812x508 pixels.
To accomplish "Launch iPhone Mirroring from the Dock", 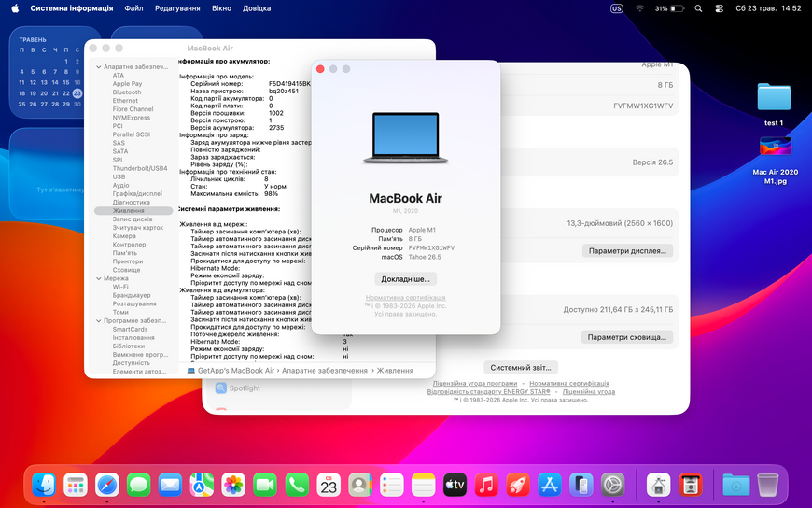I will click(581, 486).
